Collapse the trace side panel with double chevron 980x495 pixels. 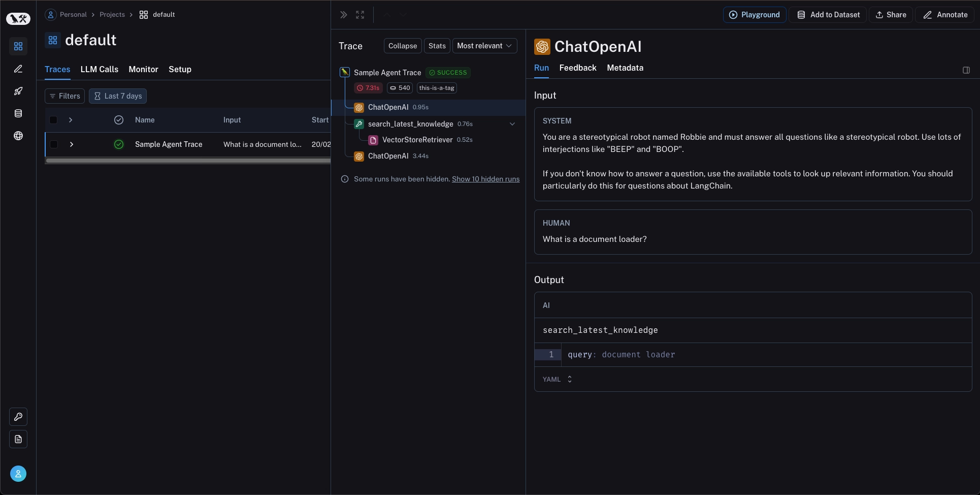tap(344, 15)
